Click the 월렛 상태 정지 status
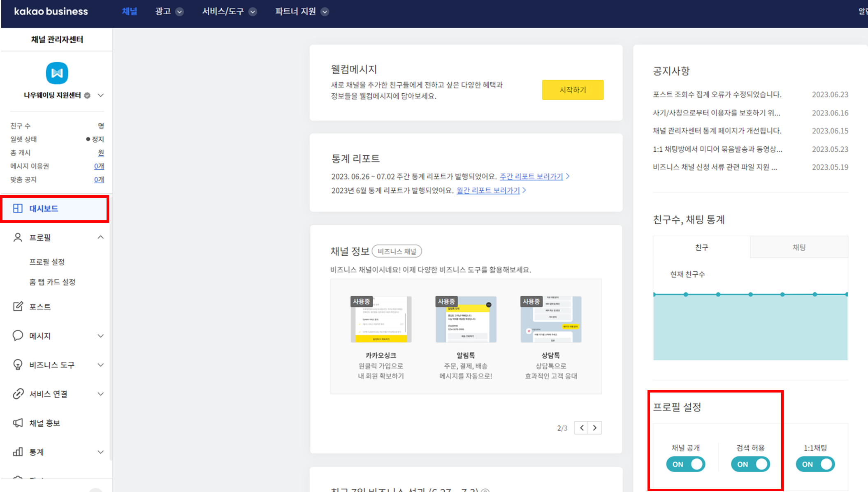Screen dimensions: 868x492 click(95, 139)
